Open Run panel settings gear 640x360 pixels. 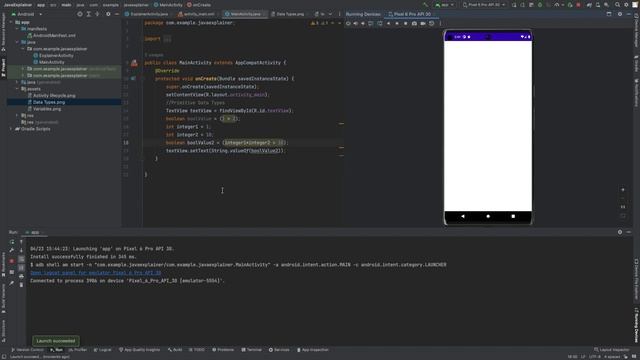620,232
